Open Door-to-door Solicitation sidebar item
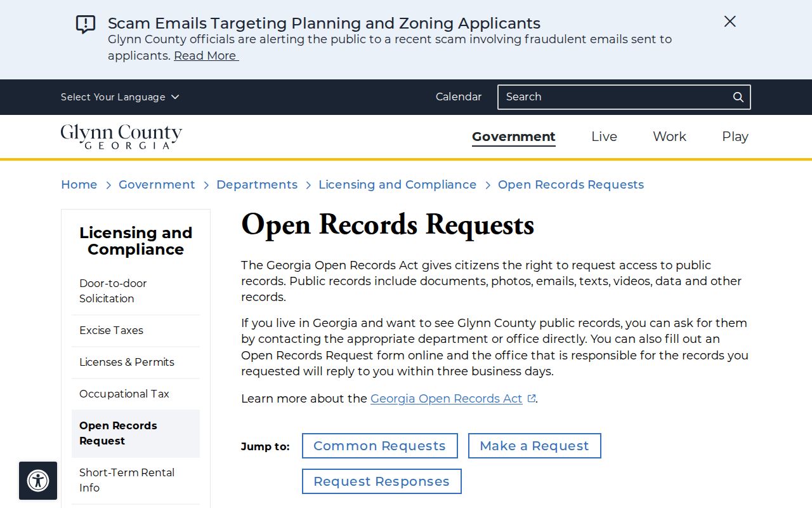 coord(136,291)
